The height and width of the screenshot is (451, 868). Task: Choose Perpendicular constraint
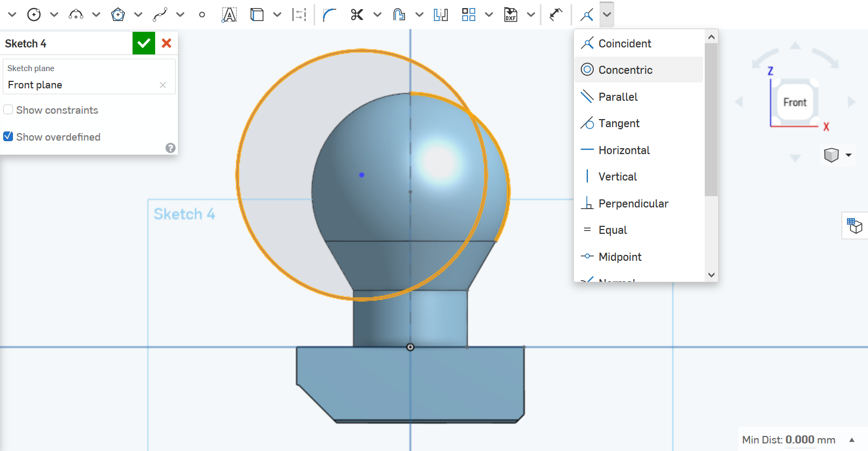[639, 203]
